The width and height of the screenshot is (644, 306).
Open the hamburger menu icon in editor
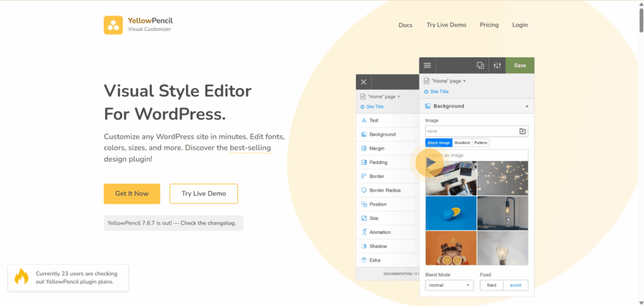(427, 65)
